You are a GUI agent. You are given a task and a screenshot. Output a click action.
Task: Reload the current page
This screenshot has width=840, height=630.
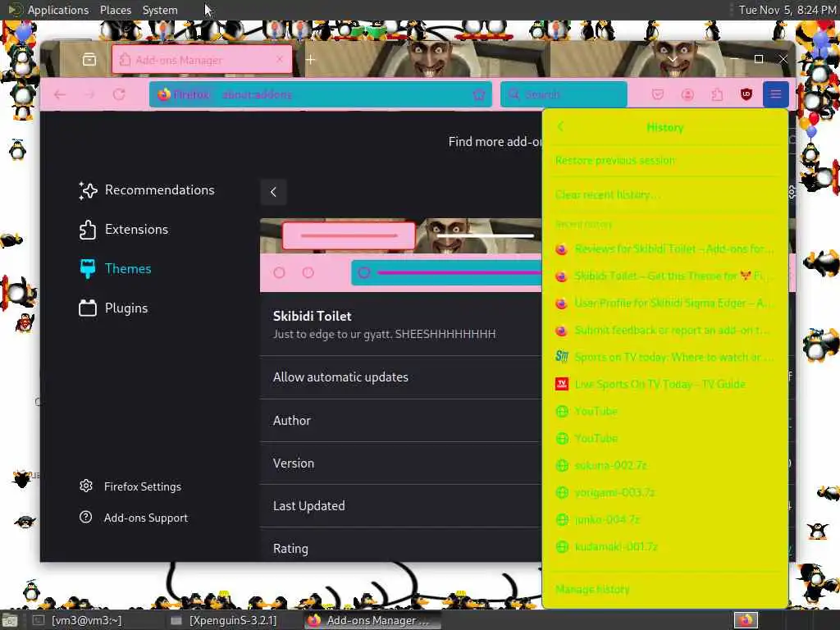[119, 94]
